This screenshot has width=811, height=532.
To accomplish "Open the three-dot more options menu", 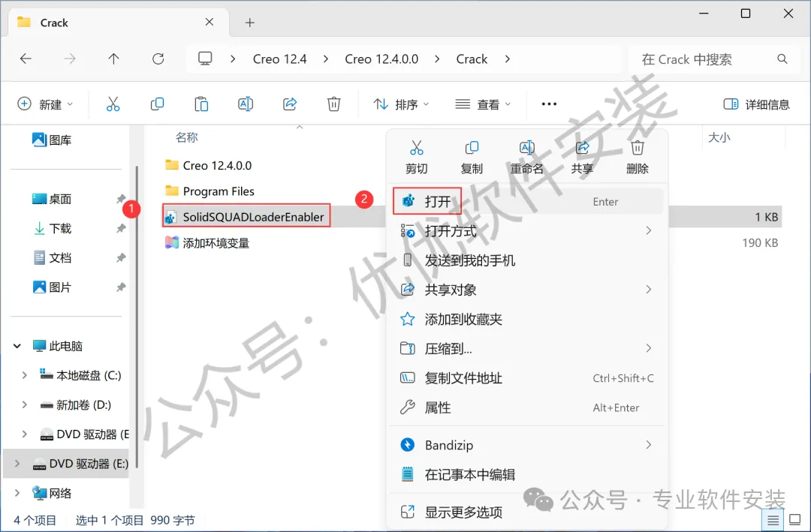I will coord(549,104).
